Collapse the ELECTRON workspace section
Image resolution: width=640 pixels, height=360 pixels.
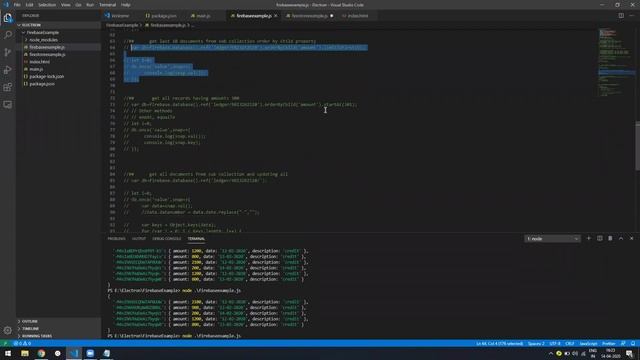pyautogui.click(x=58, y=25)
